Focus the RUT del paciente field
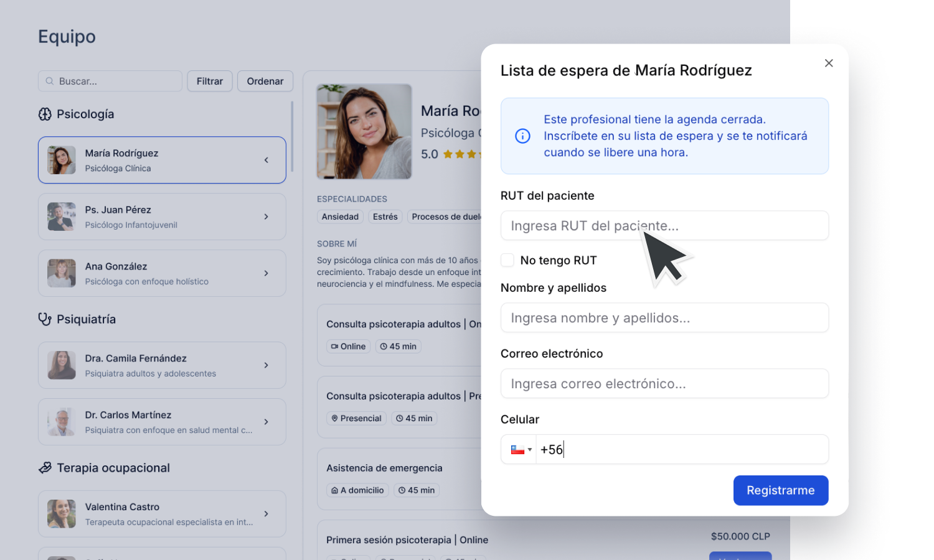The image size is (934, 560). point(664,225)
